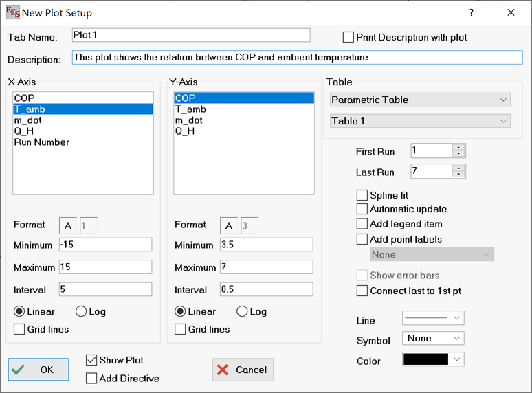Image resolution: width=532 pixels, height=393 pixels.
Task: Click Y-Axis format style A button
Action: tap(229, 225)
